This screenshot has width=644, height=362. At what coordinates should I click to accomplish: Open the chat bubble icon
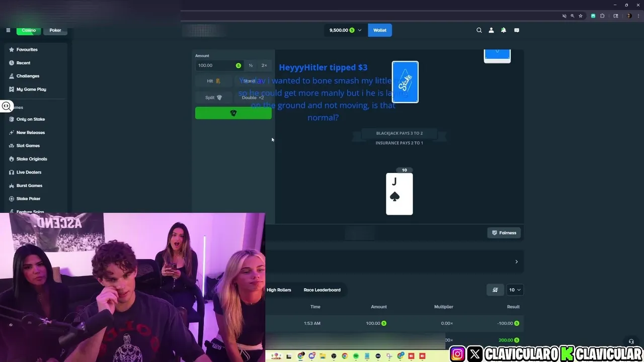point(517,30)
